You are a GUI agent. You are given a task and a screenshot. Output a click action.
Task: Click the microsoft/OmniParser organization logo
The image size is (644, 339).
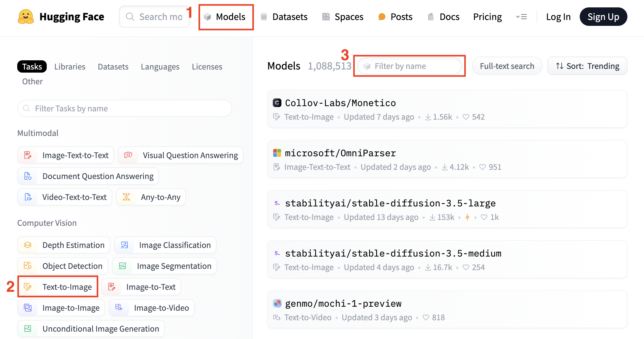[x=277, y=153]
